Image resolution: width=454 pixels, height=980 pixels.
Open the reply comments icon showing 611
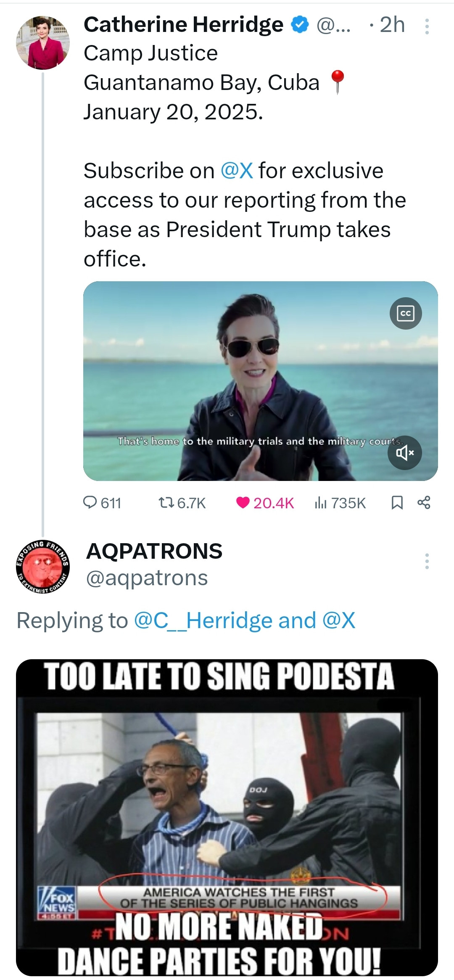tap(90, 502)
